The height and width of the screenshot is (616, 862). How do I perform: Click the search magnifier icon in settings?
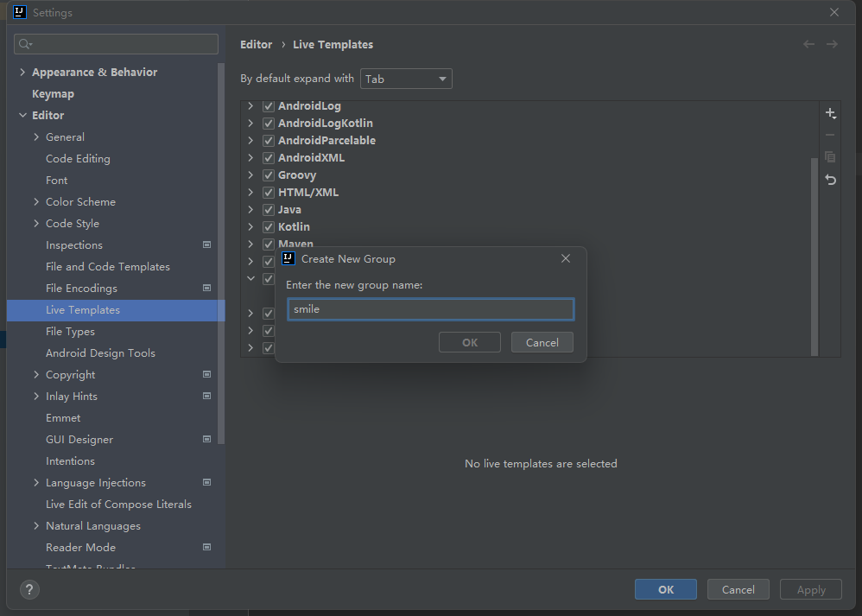coord(25,44)
